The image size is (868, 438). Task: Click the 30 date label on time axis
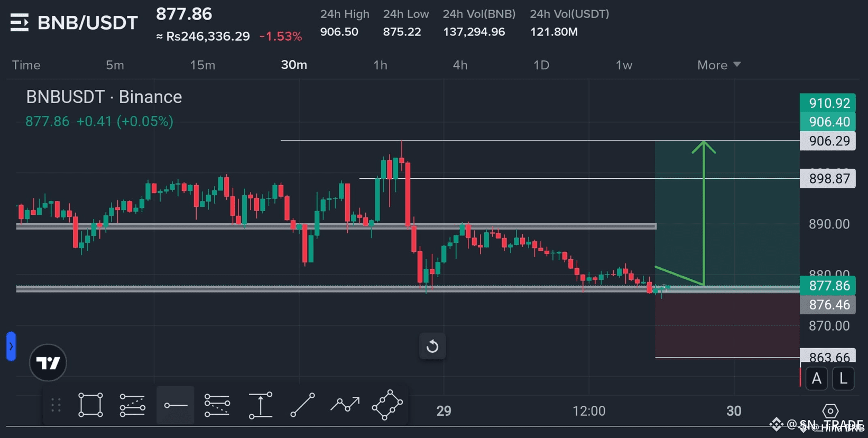click(734, 411)
